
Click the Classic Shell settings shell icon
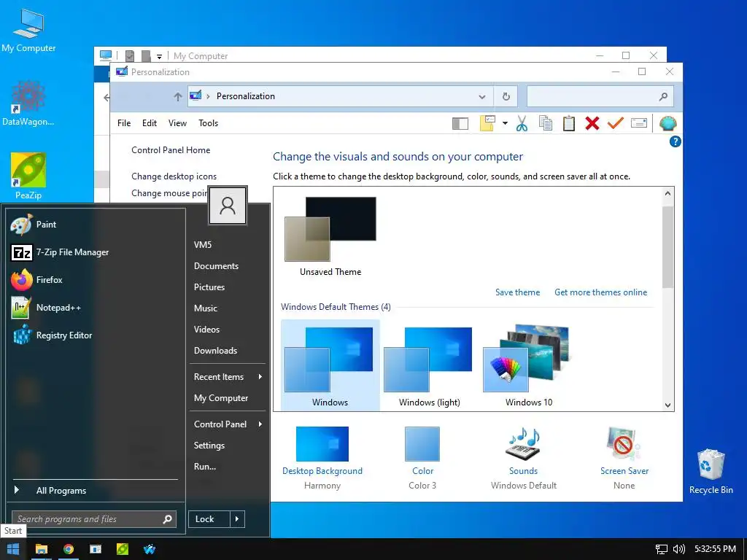[x=668, y=123]
